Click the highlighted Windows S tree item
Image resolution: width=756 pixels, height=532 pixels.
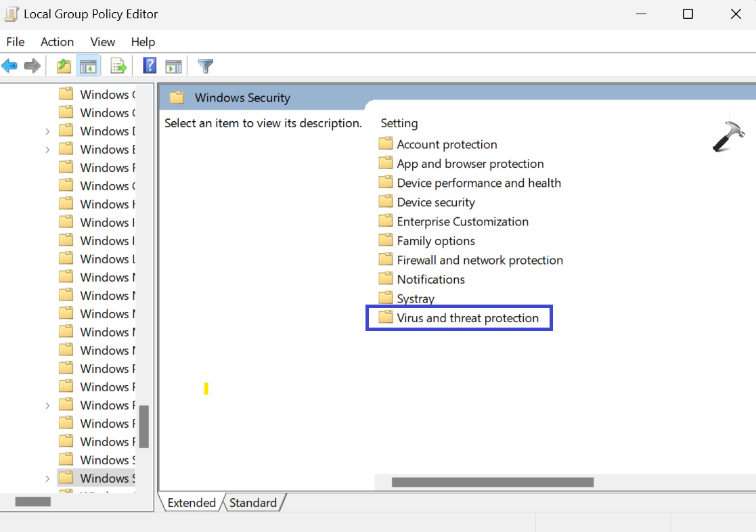click(x=97, y=478)
